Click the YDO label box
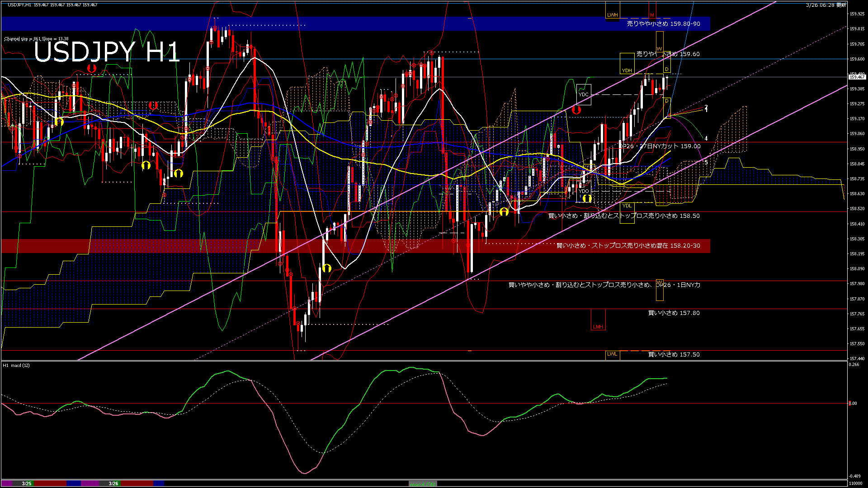868x488 pixels. [584, 191]
